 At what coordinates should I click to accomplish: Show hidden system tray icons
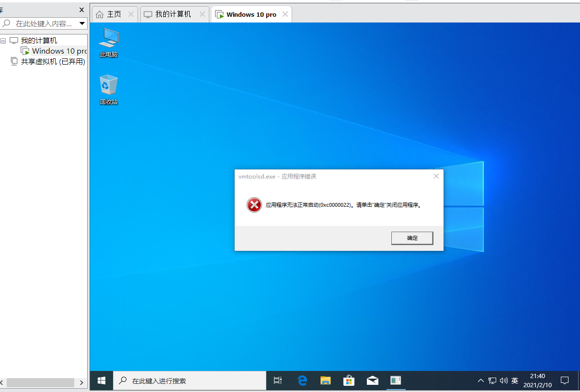(481, 381)
